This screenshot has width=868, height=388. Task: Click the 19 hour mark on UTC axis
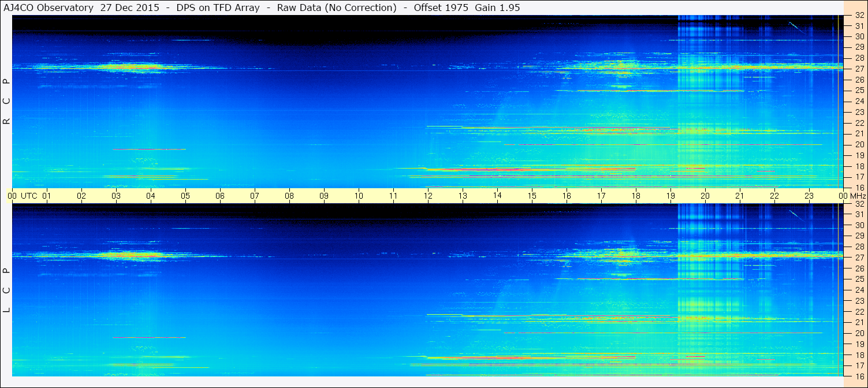pos(670,196)
